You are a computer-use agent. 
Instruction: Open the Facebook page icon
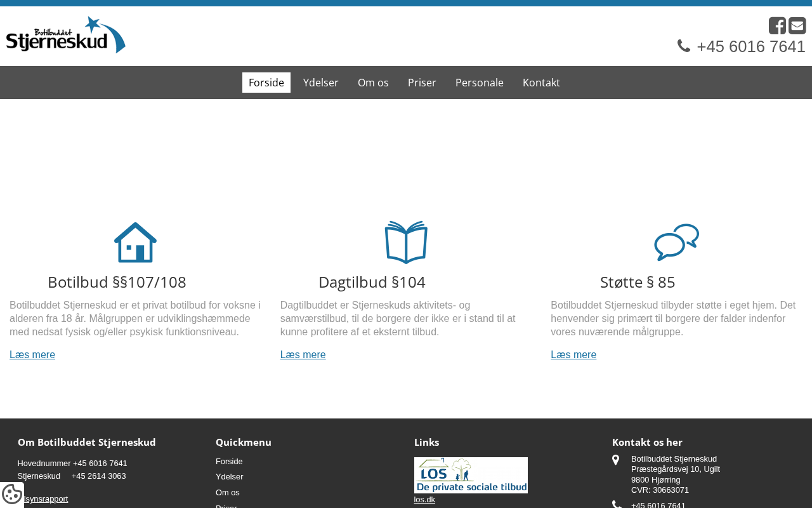tap(777, 26)
